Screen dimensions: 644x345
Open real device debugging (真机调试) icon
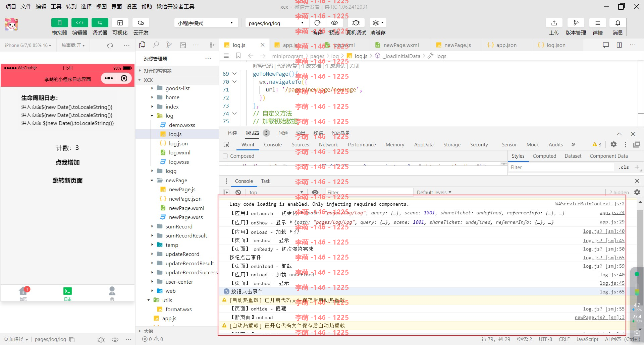tap(356, 23)
